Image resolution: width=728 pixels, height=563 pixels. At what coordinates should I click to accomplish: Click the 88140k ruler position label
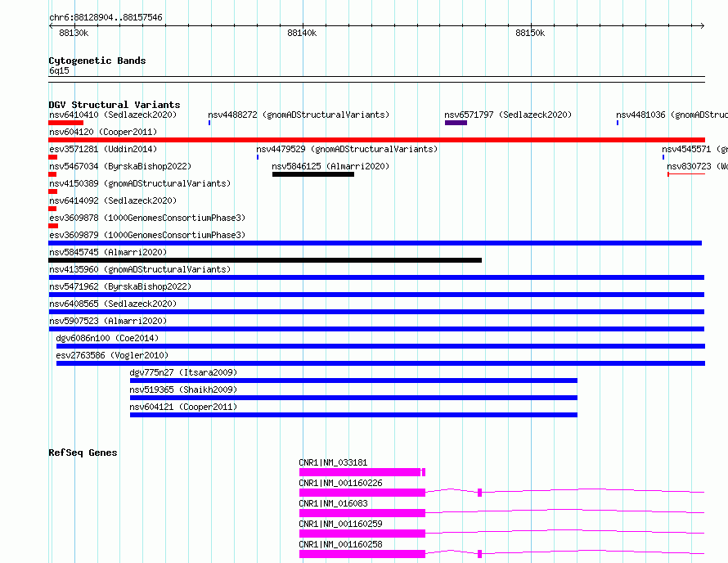(302, 33)
